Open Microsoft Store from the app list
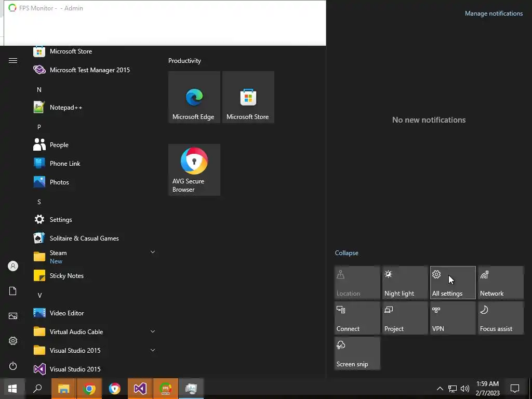Image resolution: width=532 pixels, height=399 pixels. coord(95,51)
